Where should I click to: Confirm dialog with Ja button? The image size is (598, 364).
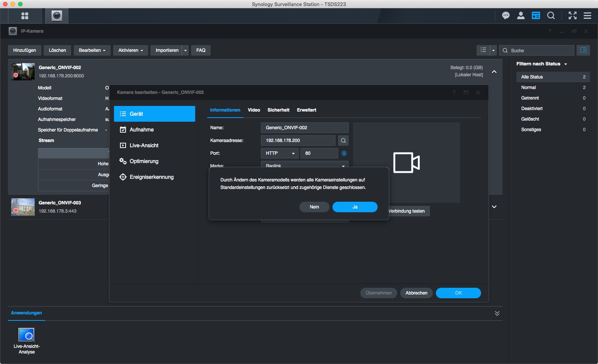pos(355,207)
